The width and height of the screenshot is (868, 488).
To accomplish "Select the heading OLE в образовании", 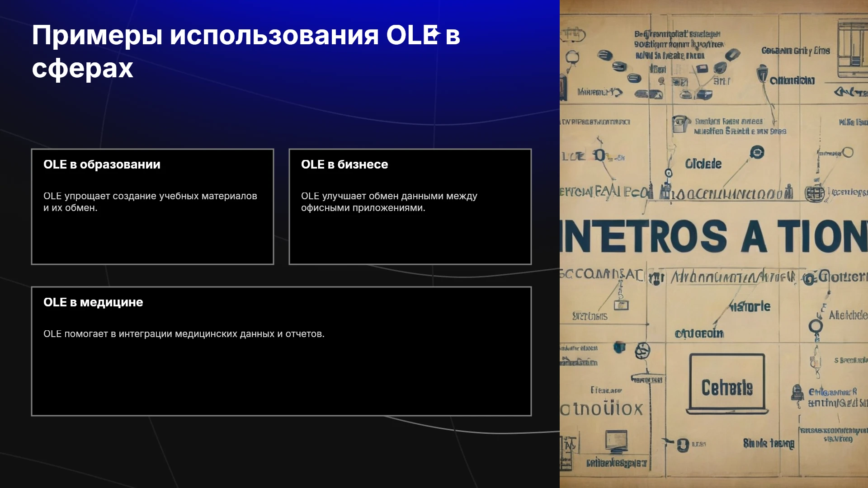I will (x=102, y=164).
